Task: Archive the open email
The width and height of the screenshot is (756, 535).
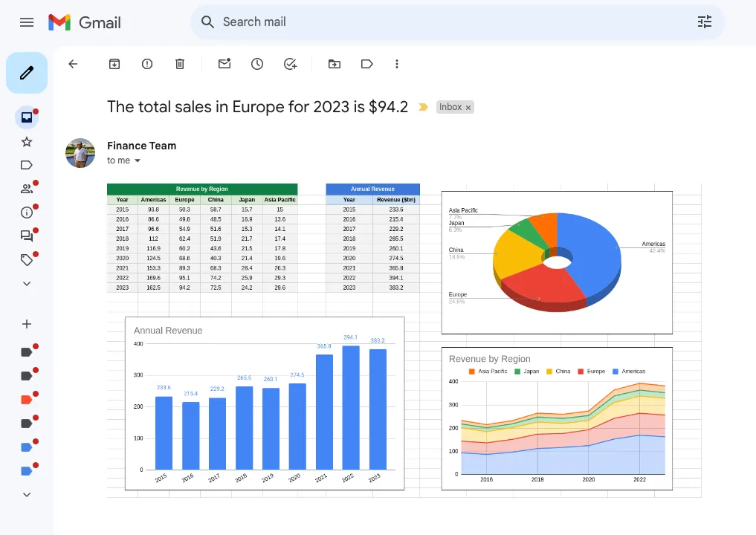Action: coord(114,64)
